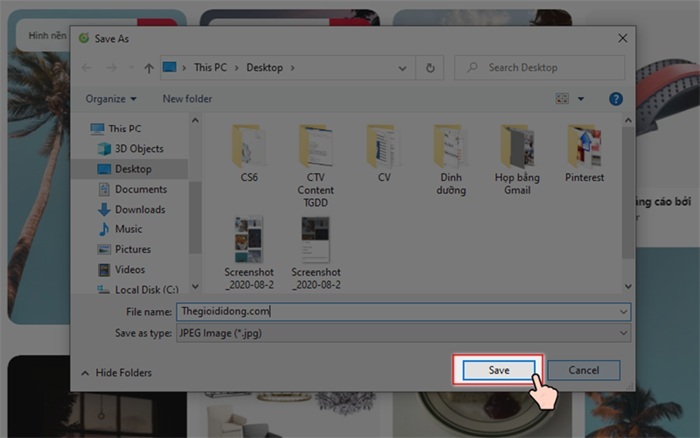700x438 pixels.
Task: Open Downloads in navigation pane
Action: [x=131, y=209]
